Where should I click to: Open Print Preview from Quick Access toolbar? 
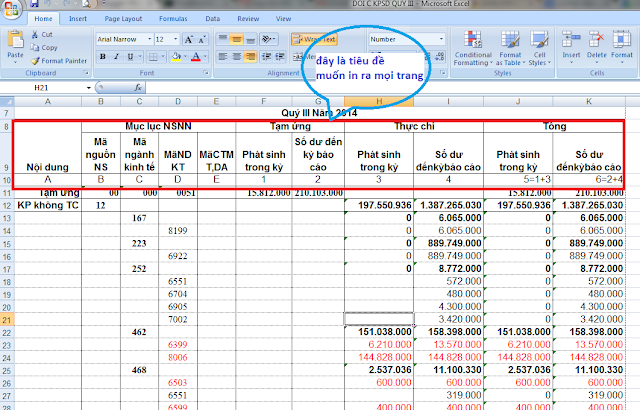(x=87, y=4)
